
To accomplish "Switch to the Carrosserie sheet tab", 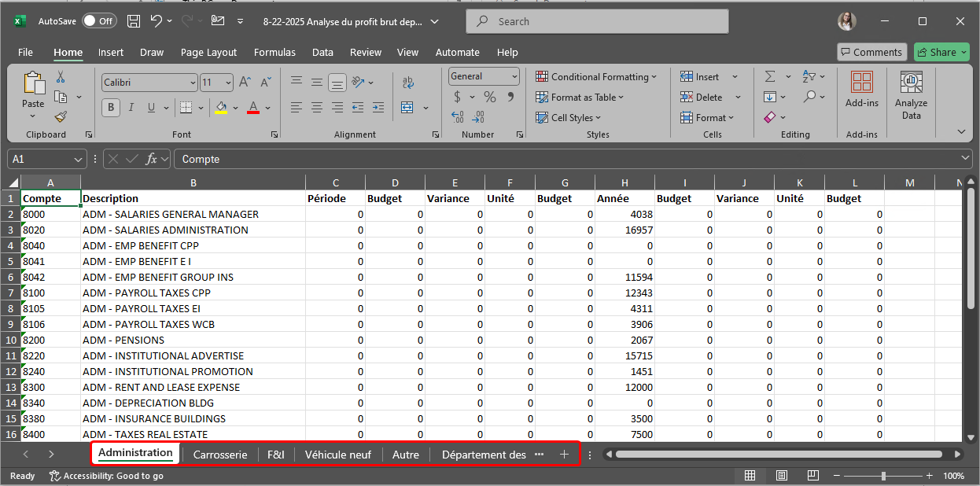I will pyautogui.click(x=220, y=455).
